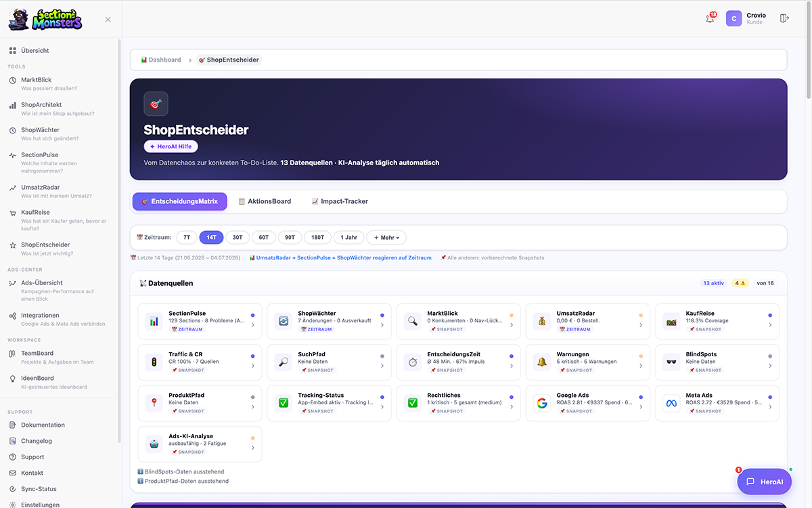Click the 13 aktiv status badge

coord(714,283)
